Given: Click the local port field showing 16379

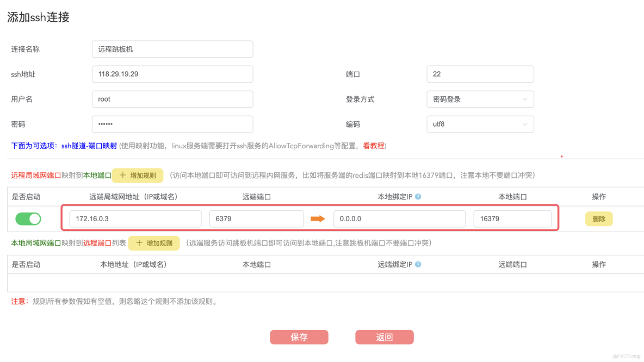Looking at the screenshot, I should pos(512,219).
